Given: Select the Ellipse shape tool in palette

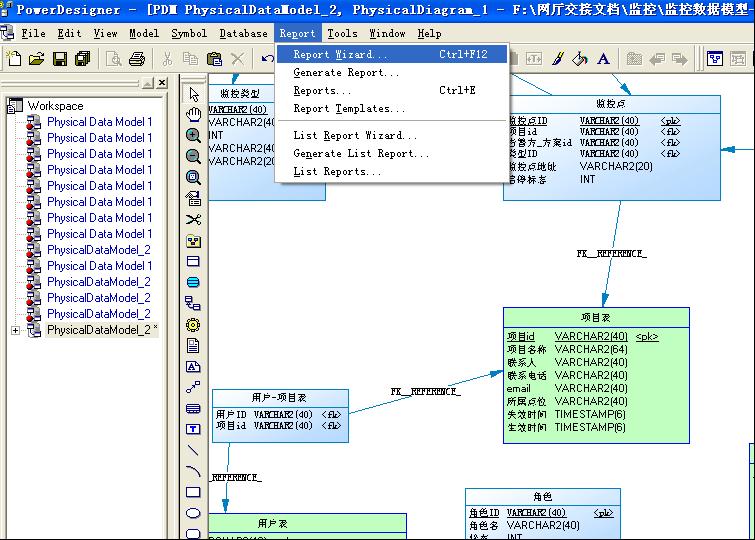Looking at the screenshot, I should point(194,513).
